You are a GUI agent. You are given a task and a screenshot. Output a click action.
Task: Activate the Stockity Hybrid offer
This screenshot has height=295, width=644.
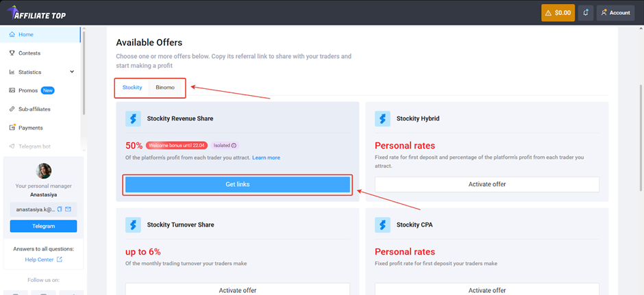pyautogui.click(x=487, y=185)
